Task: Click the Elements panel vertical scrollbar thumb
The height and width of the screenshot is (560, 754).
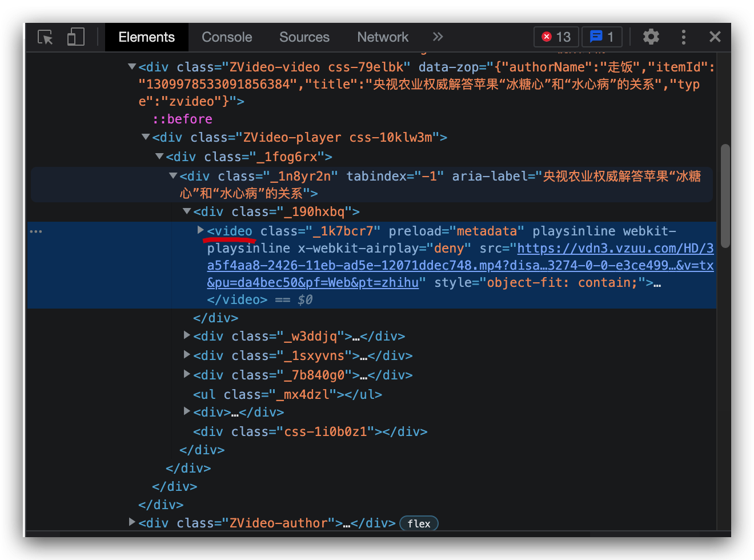Action: [x=725, y=196]
